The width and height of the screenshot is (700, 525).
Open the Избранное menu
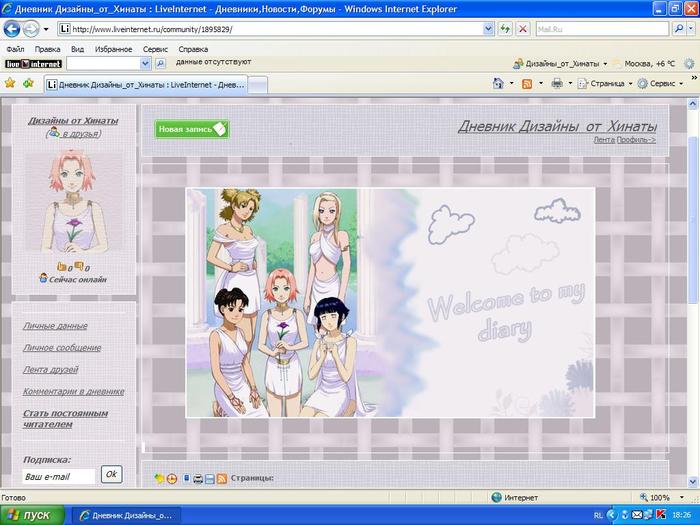[x=113, y=49]
